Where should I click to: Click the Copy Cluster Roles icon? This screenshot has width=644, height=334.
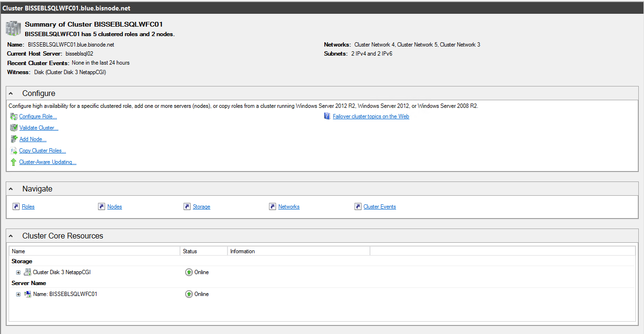point(14,151)
